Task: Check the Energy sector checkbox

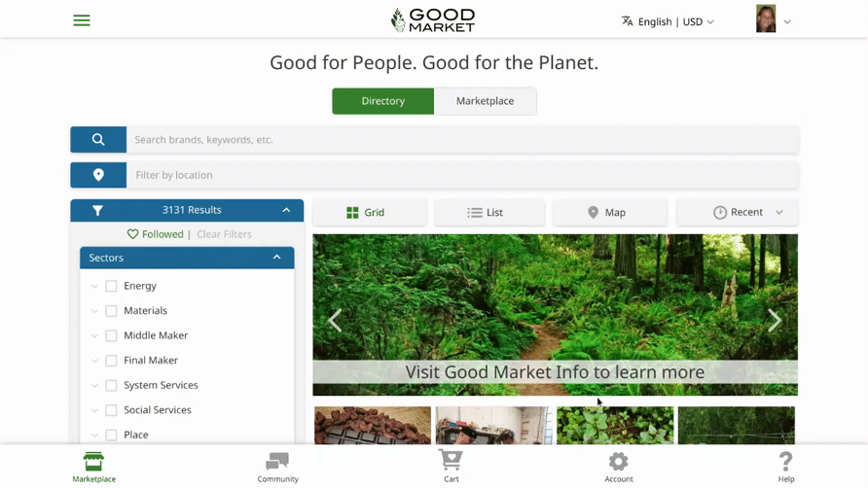Action: (111, 286)
